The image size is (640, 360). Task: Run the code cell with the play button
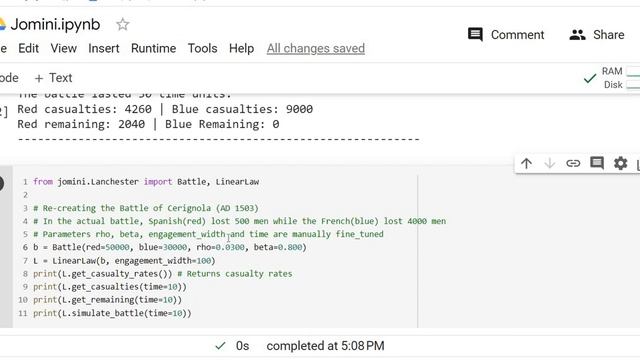1,183
